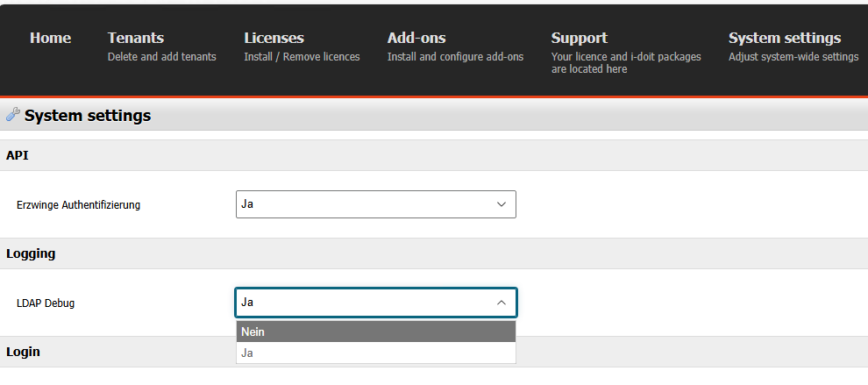The width and height of the screenshot is (868, 385).
Task: Open the Tenants menu item
Action: (x=136, y=38)
